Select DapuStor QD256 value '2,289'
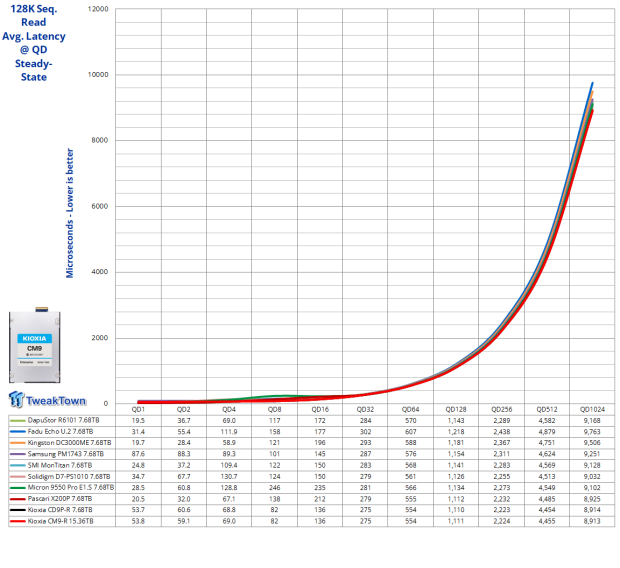The width and height of the screenshot is (620, 568). click(501, 420)
